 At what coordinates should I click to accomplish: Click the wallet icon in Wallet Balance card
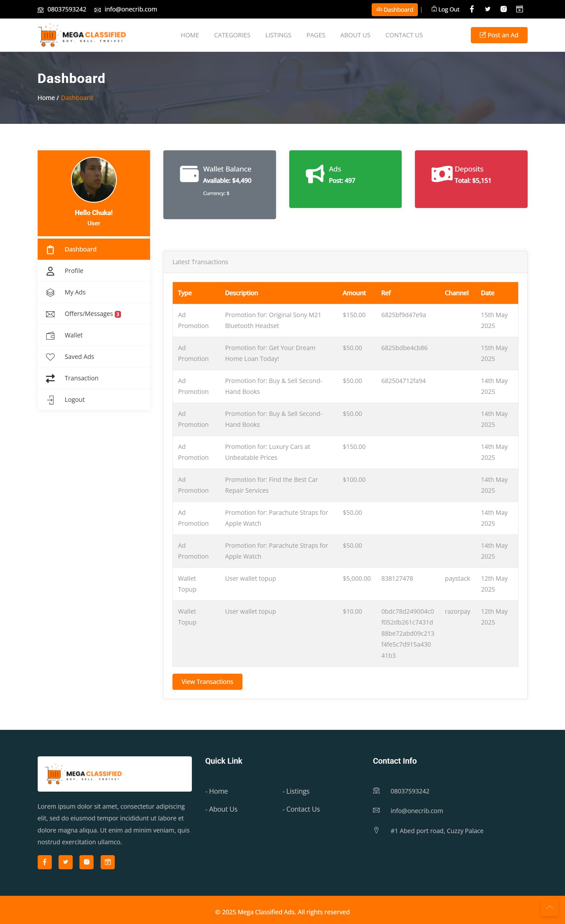pyautogui.click(x=189, y=174)
